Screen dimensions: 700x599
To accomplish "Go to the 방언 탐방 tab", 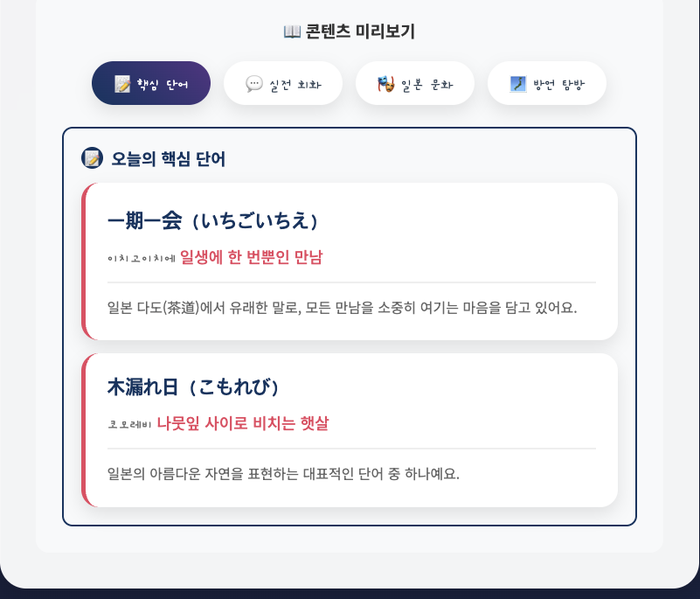I will click(547, 83).
